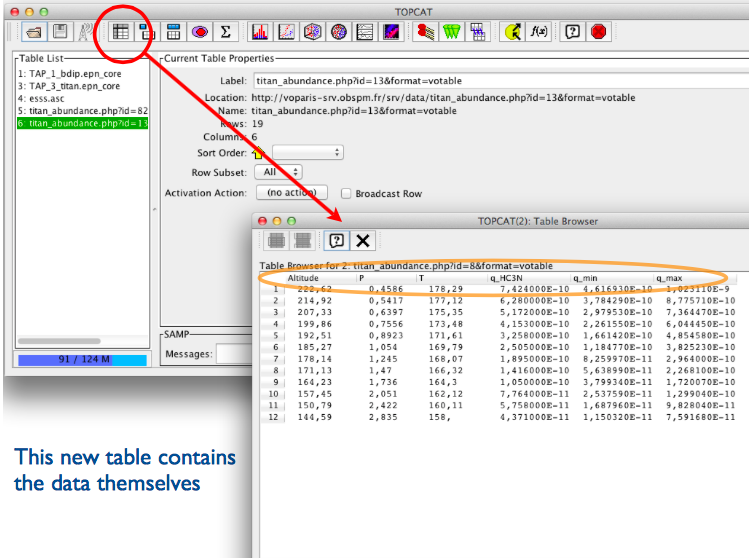Click the (no action) activation button
Viewport: 751px width, 560px height.
pyautogui.click(x=292, y=193)
